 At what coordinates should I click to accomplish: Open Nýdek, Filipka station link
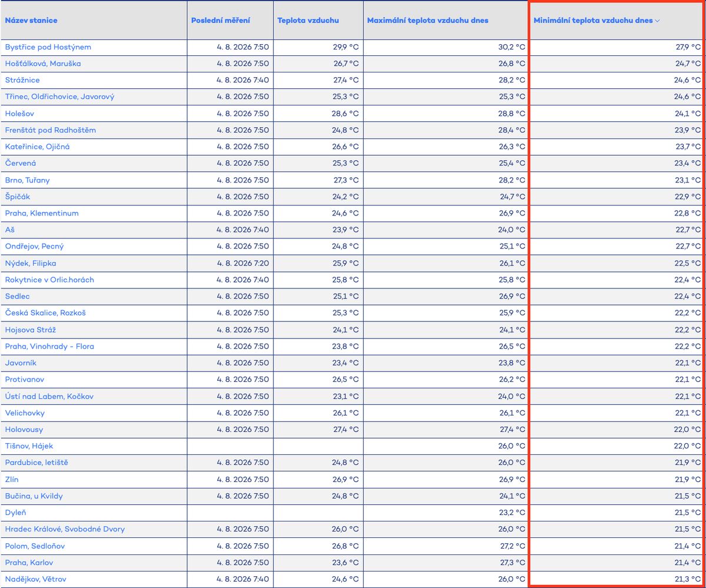click(x=31, y=263)
